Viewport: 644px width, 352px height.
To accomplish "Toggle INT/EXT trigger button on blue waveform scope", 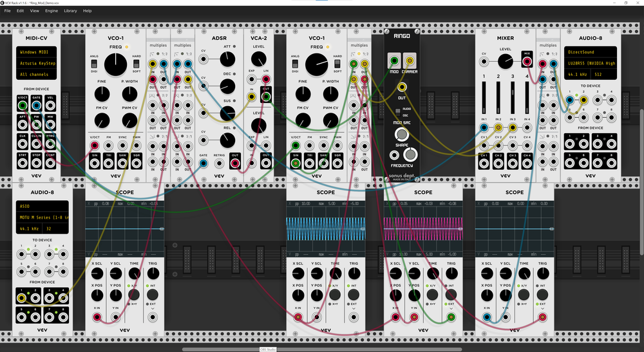I will [354, 294].
